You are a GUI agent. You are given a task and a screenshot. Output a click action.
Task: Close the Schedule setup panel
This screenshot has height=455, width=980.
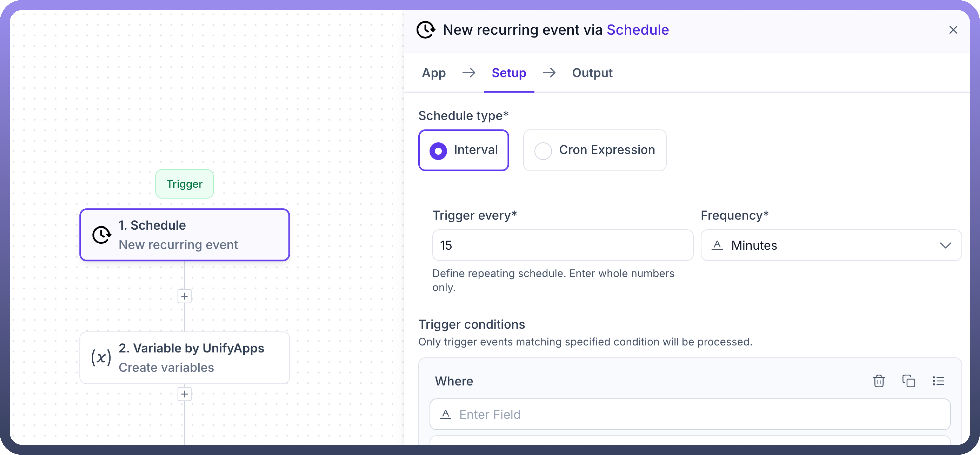point(953,30)
